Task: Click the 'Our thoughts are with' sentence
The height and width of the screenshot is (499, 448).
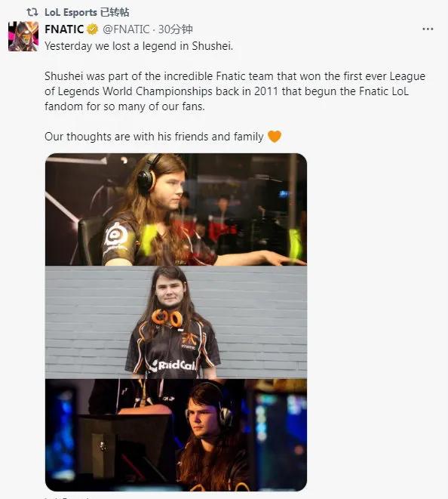Action: point(154,137)
